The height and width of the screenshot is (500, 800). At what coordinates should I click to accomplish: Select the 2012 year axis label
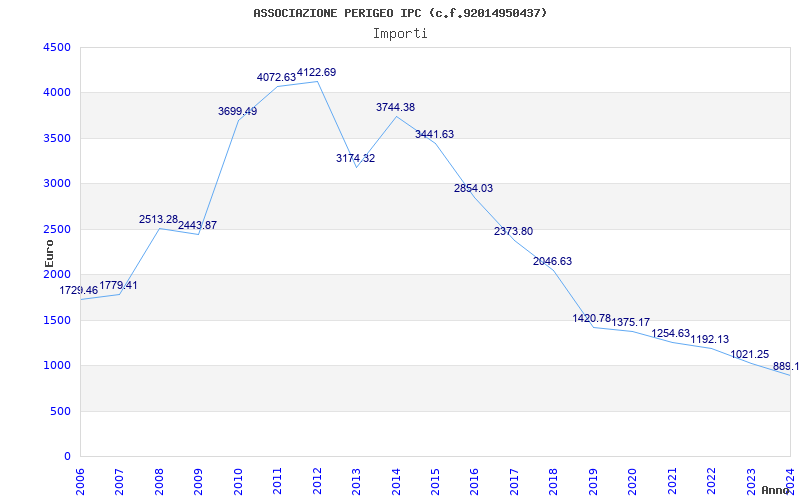317,477
